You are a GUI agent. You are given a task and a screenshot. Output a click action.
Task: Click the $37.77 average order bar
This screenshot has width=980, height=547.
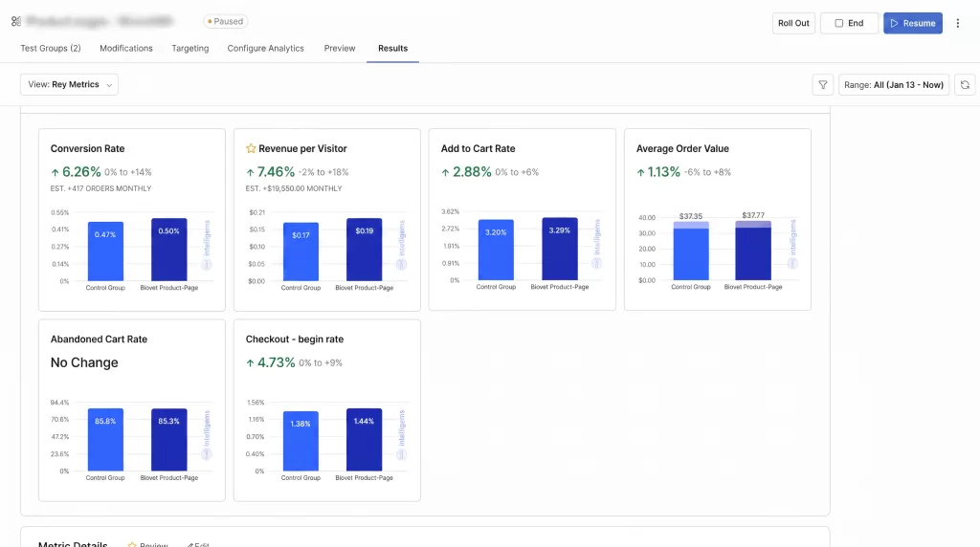click(x=753, y=251)
